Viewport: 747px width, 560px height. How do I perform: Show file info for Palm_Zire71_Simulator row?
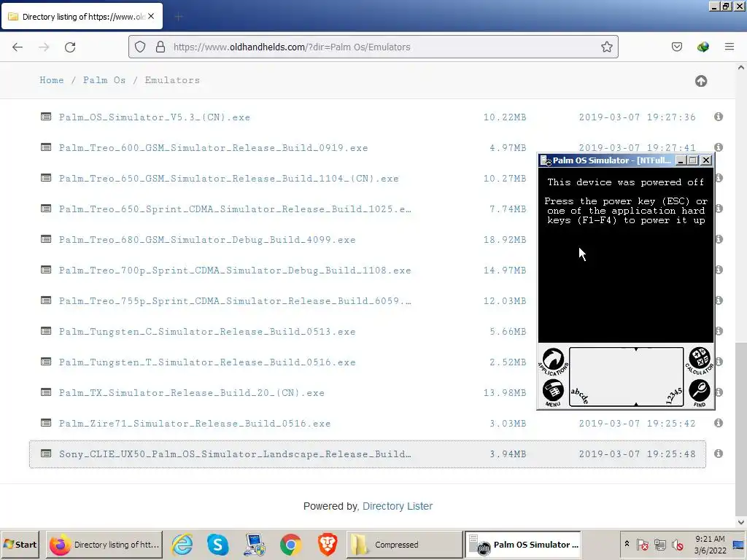[x=719, y=423]
